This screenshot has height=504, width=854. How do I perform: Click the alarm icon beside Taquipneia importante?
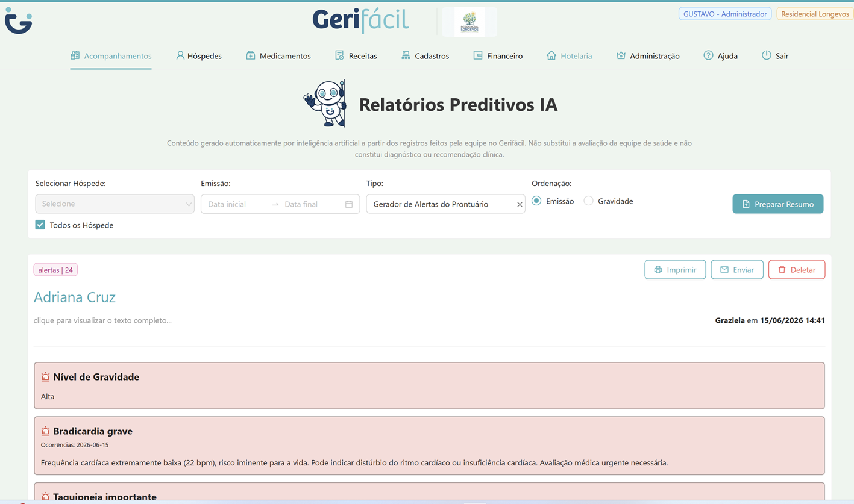coord(45,497)
